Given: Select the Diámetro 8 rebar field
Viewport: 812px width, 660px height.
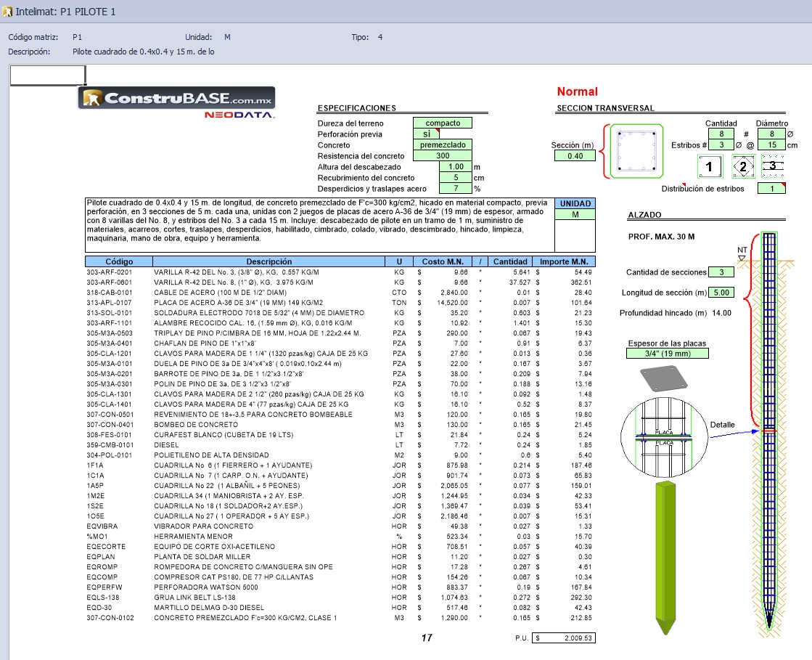Looking at the screenshot, I should tap(771, 134).
